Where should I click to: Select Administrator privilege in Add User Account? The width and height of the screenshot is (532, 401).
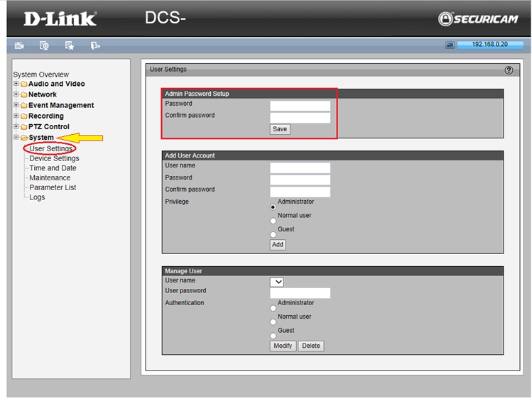coord(273,207)
